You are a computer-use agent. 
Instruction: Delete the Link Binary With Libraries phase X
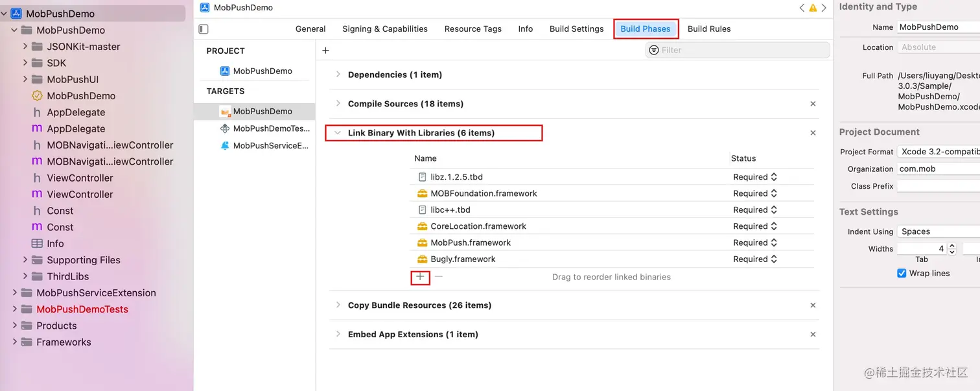[x=813, y=133]
